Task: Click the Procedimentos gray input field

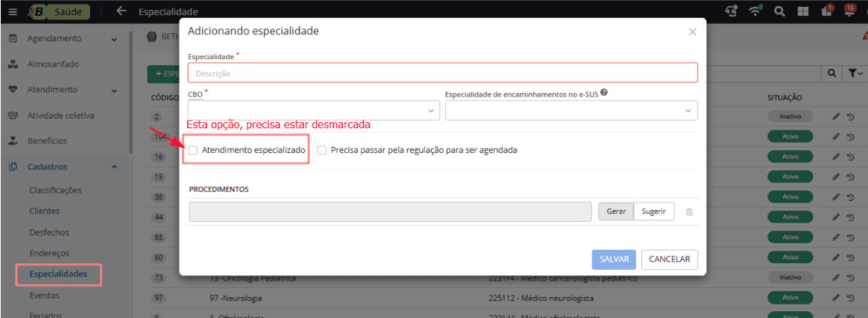Action: (x=390, y=211)
